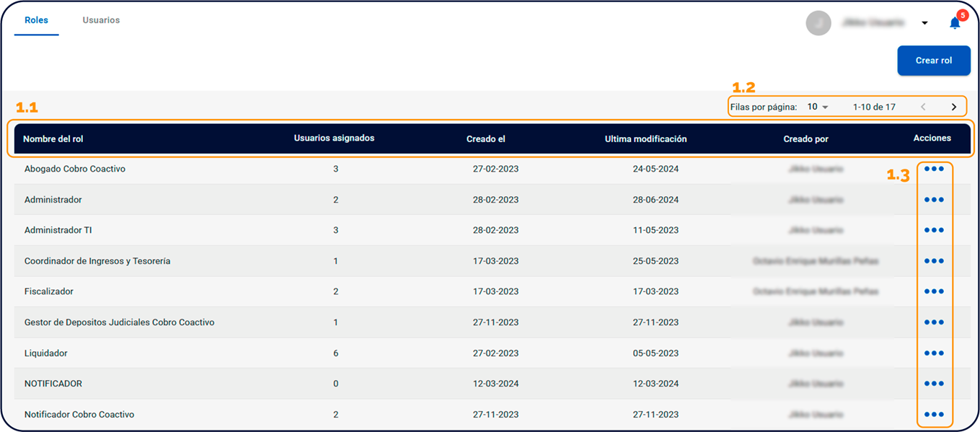Screen dimensions: 980x432
Task: Open three-dot actions for Fiscalizador role
Action: click(933, 291)
